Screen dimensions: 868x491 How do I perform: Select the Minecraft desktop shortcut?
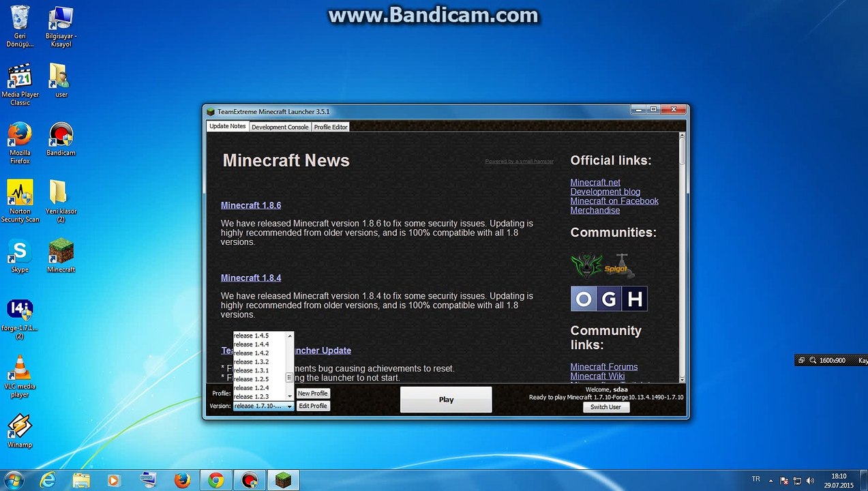[61, 255]
